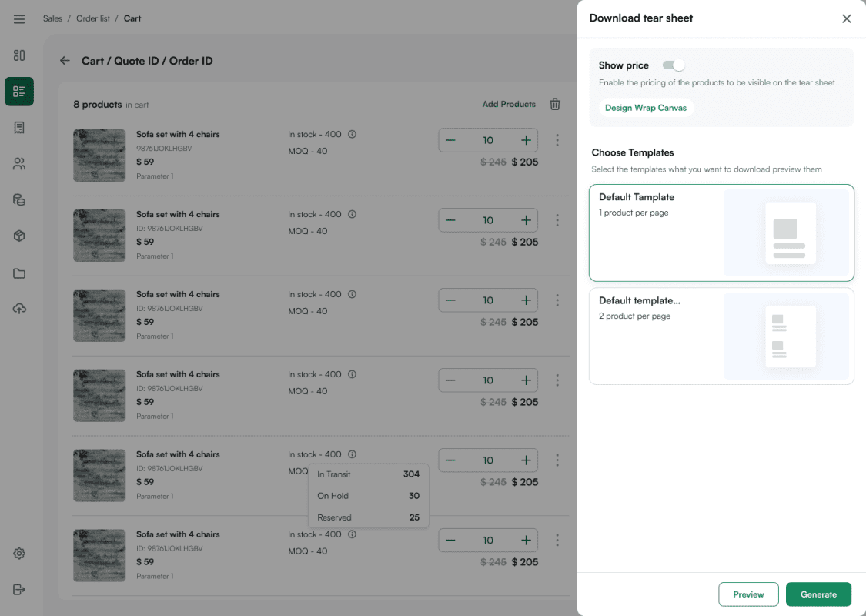Open the catalog document icon in sidebar
The width and height of the screenshot is (866, 616).
pos(18,127)
